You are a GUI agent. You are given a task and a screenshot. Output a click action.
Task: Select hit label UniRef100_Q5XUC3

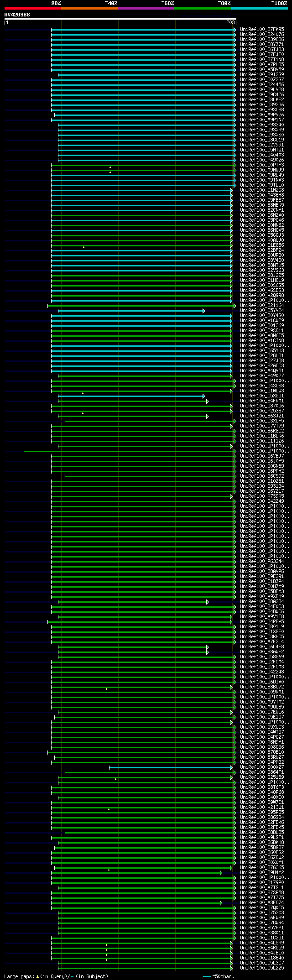[x=262, y=727]
